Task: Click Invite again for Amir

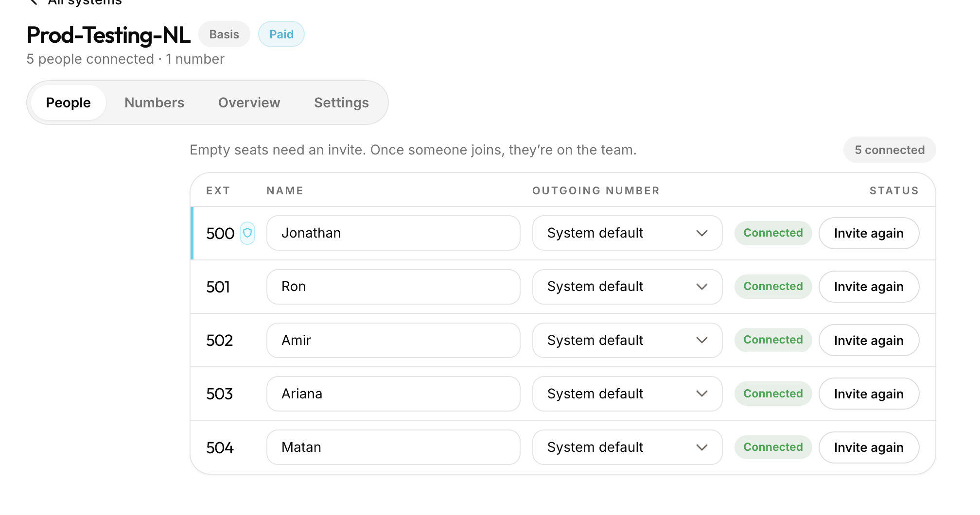Action: [869, 340]
